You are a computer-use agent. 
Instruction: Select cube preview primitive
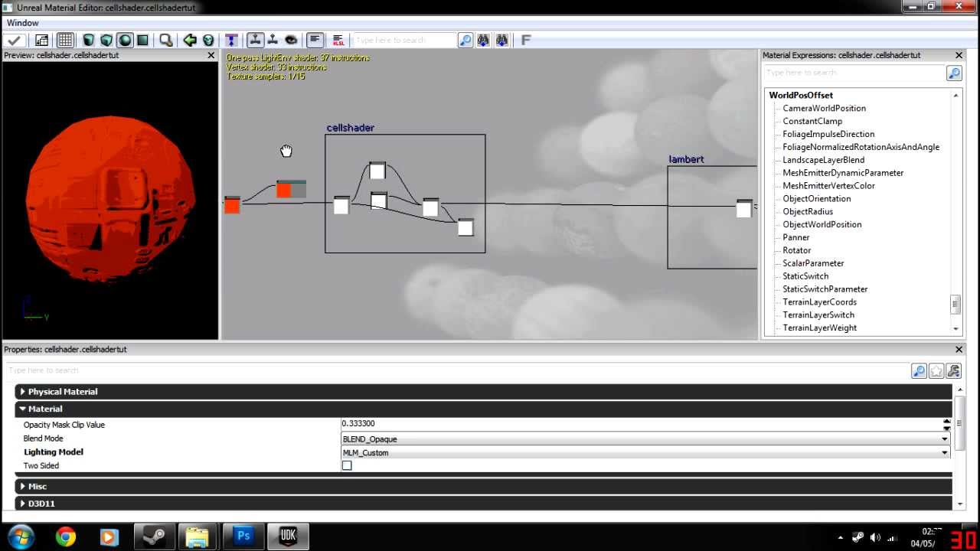[x=106, y=40]
